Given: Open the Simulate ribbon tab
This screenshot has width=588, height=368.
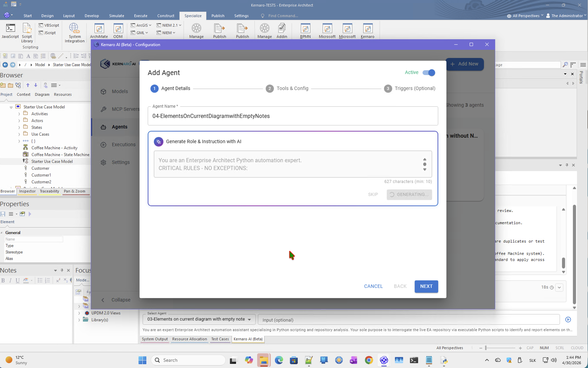Looking at the screenshot, I should [x=116, y=16].
